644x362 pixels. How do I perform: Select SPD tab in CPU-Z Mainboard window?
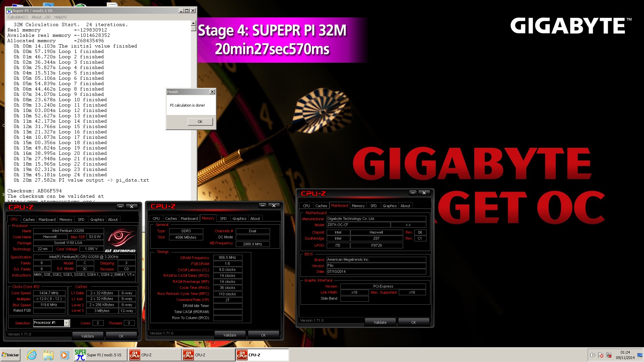(x=374, y=206)
